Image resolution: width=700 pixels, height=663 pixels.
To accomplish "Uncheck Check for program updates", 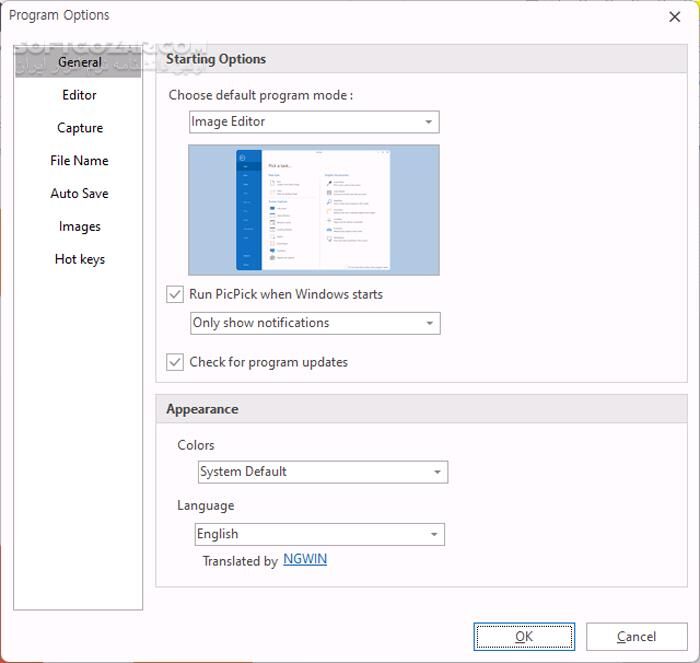I will (x=176, y=362).
